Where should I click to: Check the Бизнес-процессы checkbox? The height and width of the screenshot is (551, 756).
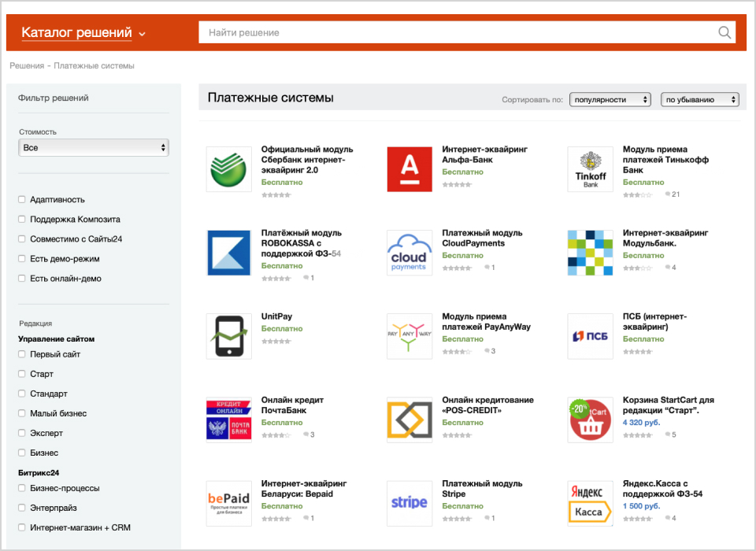(22, 488)
